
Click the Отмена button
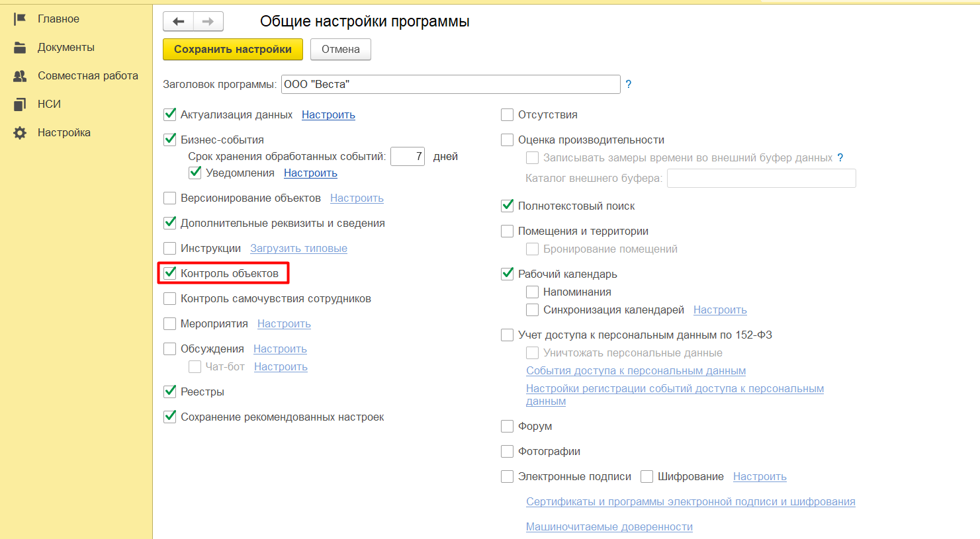pos(340,50)
